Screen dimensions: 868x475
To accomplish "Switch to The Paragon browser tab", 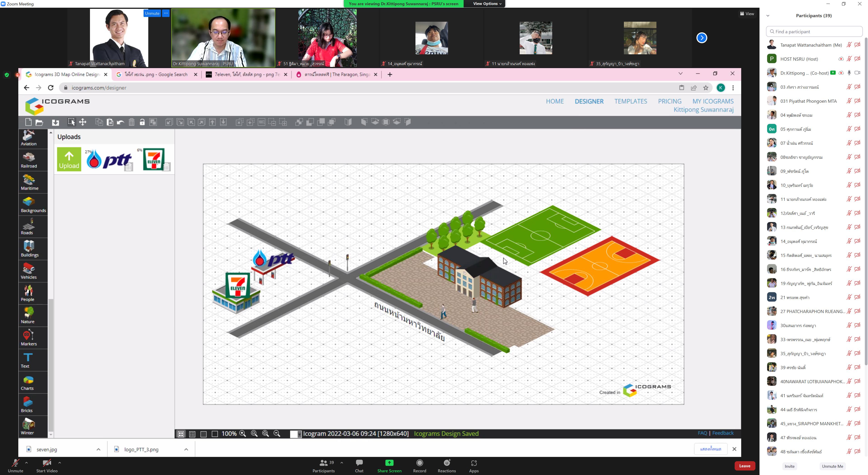I will point(337,74).
